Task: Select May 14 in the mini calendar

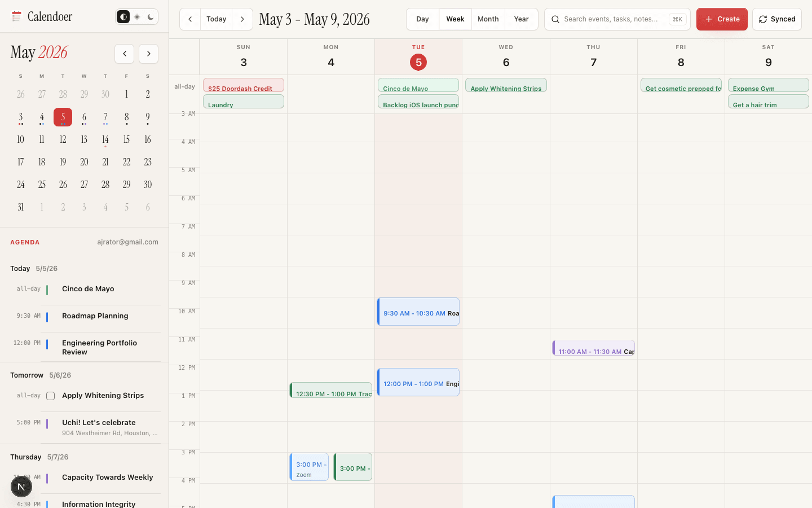Action: coord(105,139)
